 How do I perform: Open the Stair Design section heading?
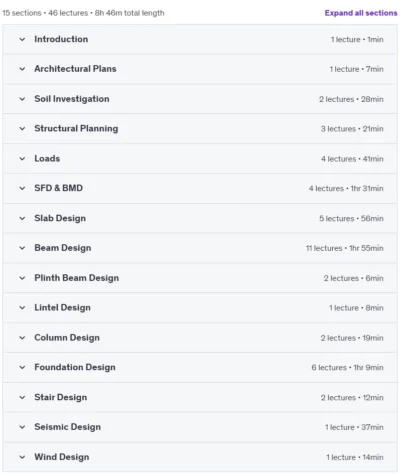point(60,397)
